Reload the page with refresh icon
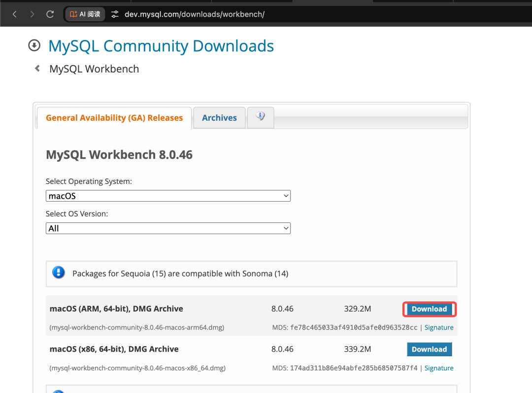The width and height of the screenshot is (532, 393). pyautogui.click(x=50, y=14)
